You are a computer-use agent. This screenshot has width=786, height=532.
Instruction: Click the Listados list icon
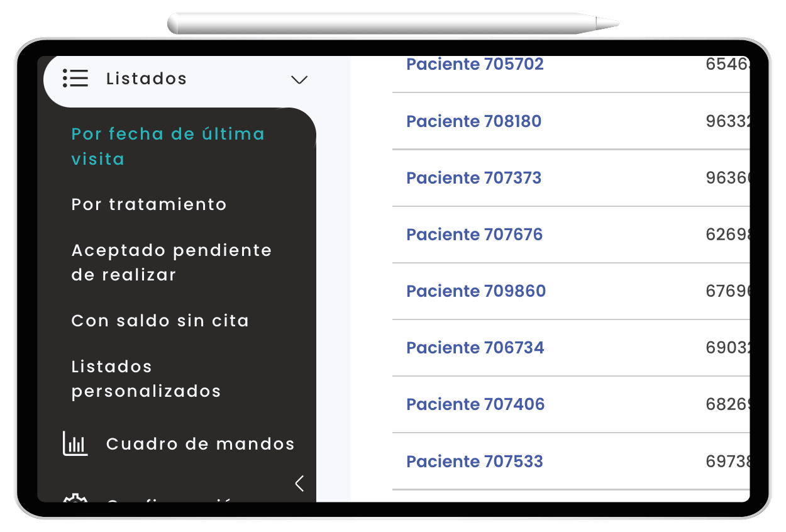click(x=75, y=79)
